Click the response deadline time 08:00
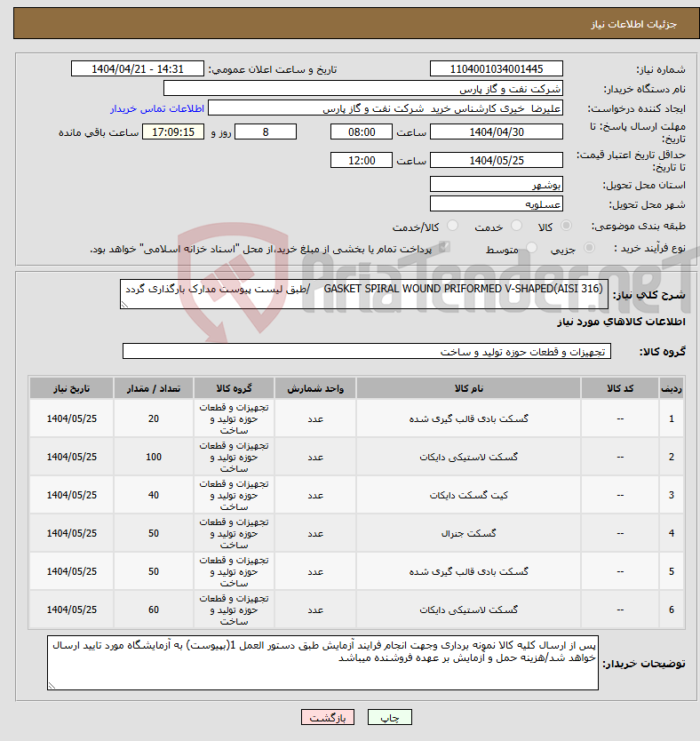 click(362, 131)
